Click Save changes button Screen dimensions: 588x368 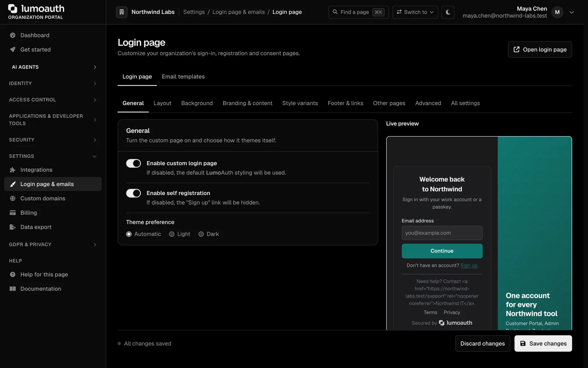543,343
